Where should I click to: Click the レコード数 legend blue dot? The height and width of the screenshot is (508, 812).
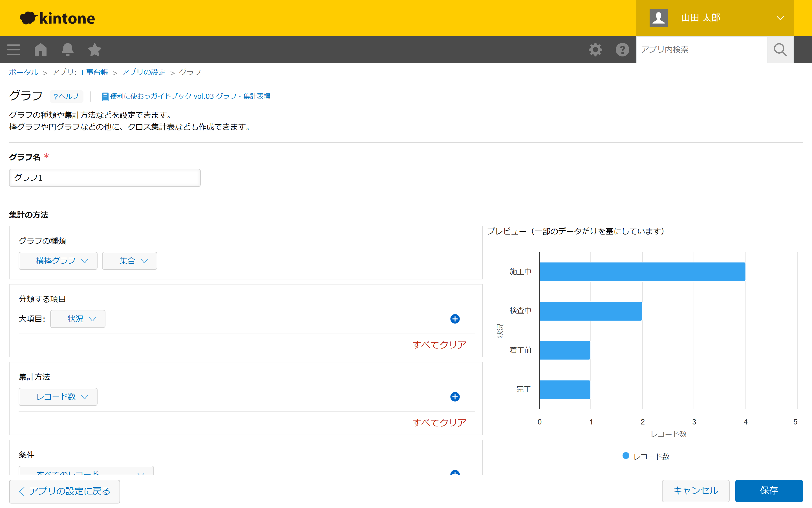pyautogui.click(x=626, y=456)
